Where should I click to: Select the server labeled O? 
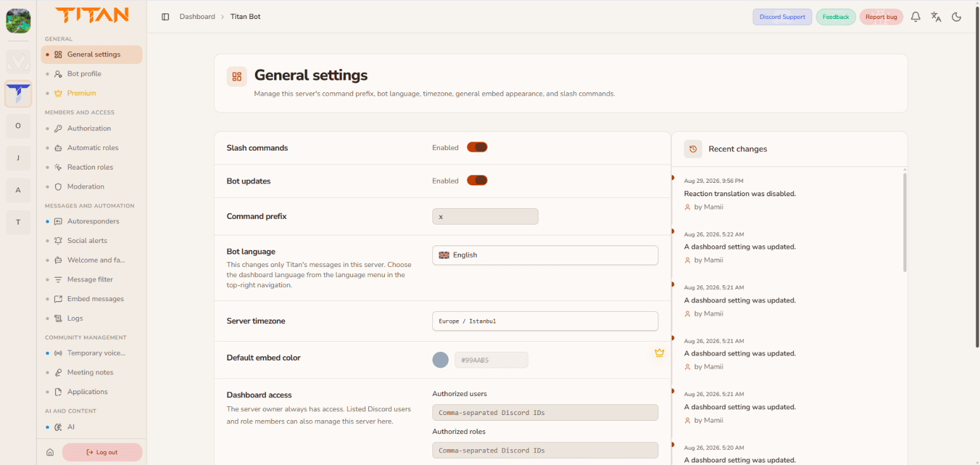tap(18, 125)
